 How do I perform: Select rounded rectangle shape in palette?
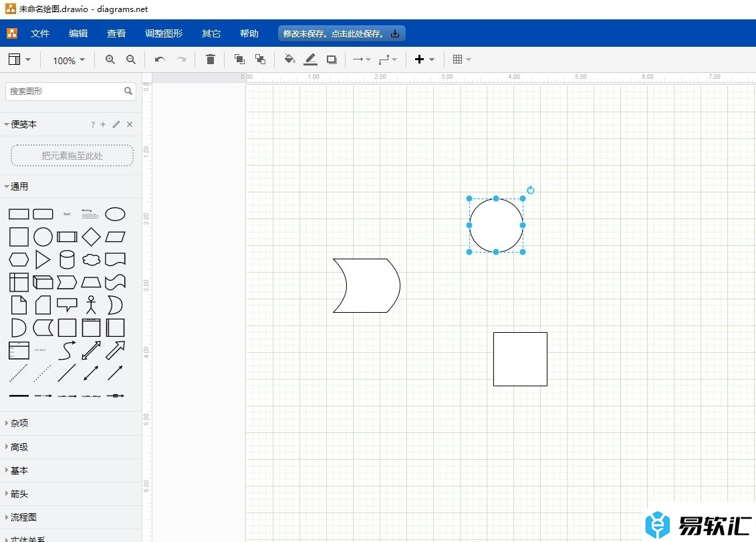(x=43, y=214)
